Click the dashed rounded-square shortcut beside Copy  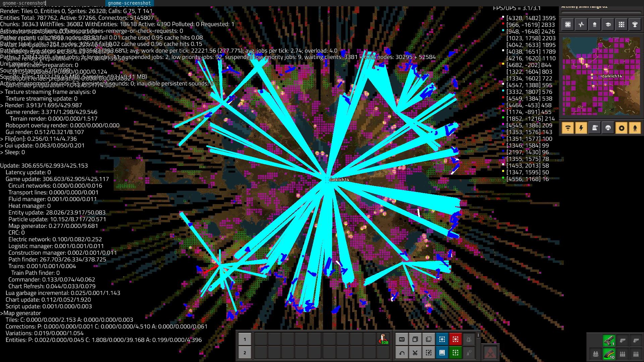click(x=429, y=340)
